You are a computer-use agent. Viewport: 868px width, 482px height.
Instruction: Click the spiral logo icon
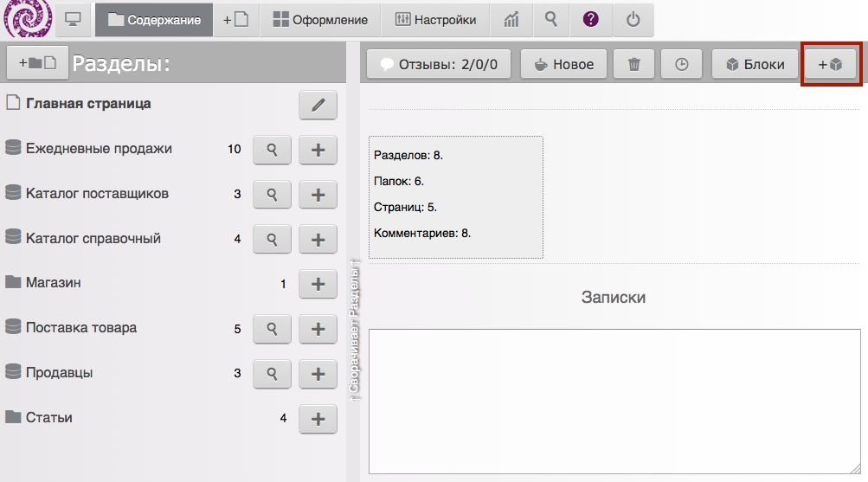[28, 19]
